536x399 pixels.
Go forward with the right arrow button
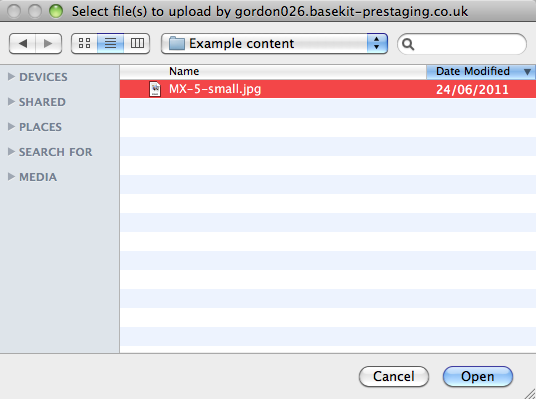pyautogui.click(x=49, y=43)
